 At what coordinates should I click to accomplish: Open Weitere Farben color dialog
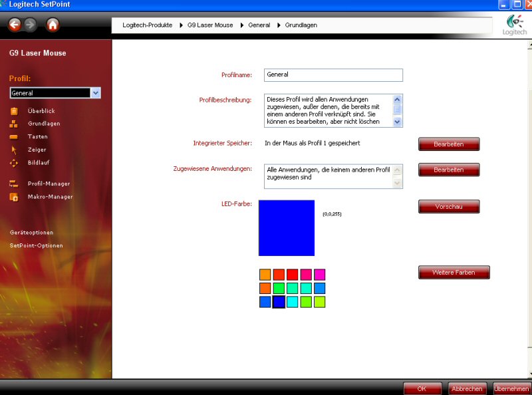[454, 273]
